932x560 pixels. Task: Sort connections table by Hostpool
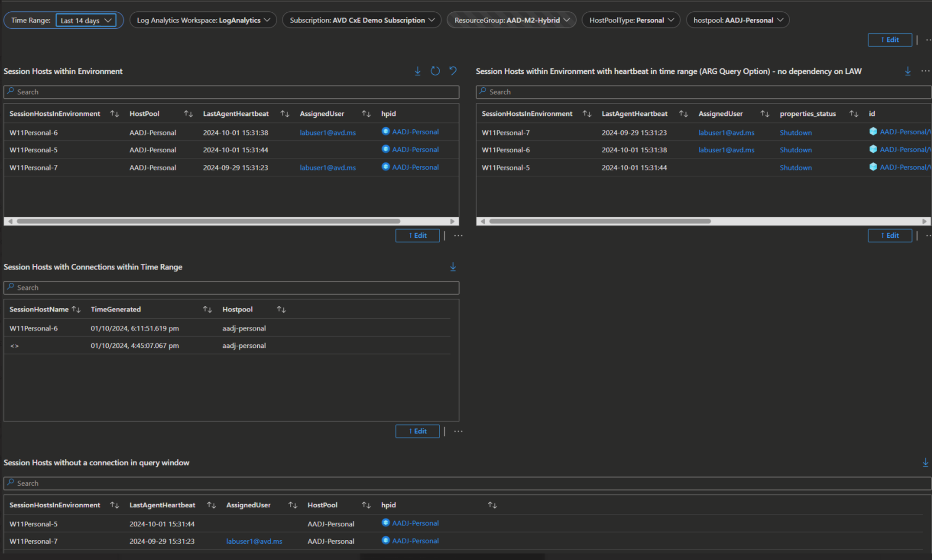[x=281, y=309]
